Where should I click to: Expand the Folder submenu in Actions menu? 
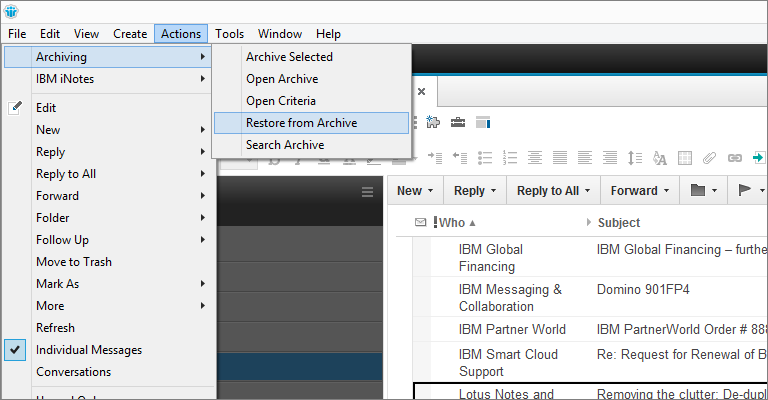pyautogui.click(x=108, y=218)
